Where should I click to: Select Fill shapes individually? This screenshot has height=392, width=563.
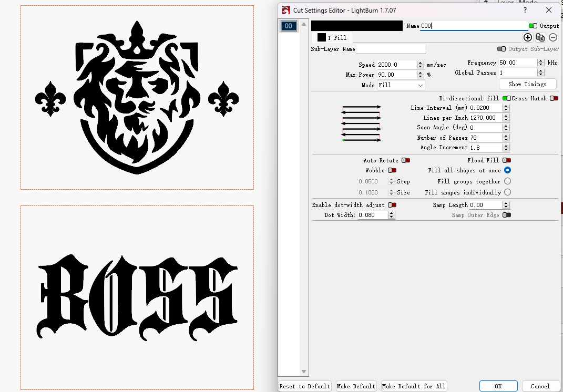click(x=507, y=192)
